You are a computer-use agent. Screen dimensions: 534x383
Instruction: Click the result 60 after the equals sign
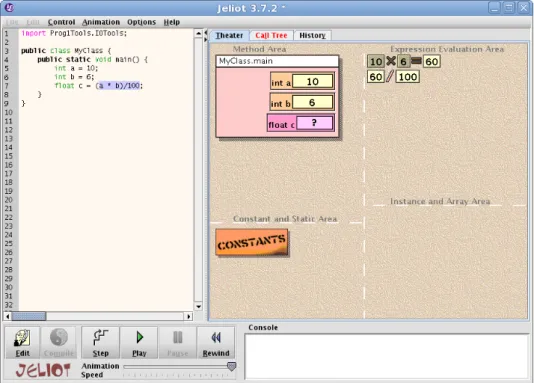pos(431,61)
